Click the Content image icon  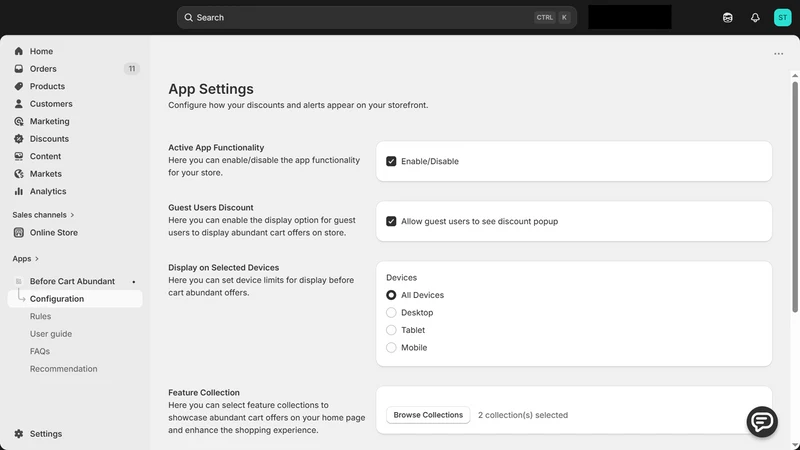pos(19,156)
